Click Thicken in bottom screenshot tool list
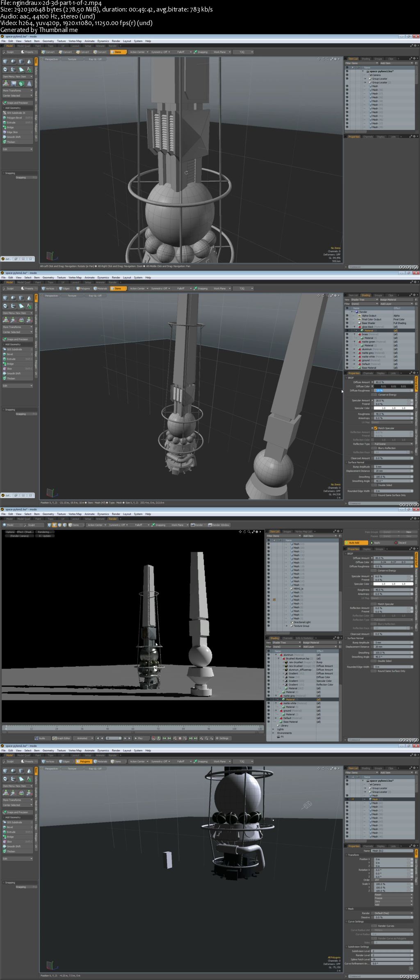420x980 pixels. (x=17, y=851)
